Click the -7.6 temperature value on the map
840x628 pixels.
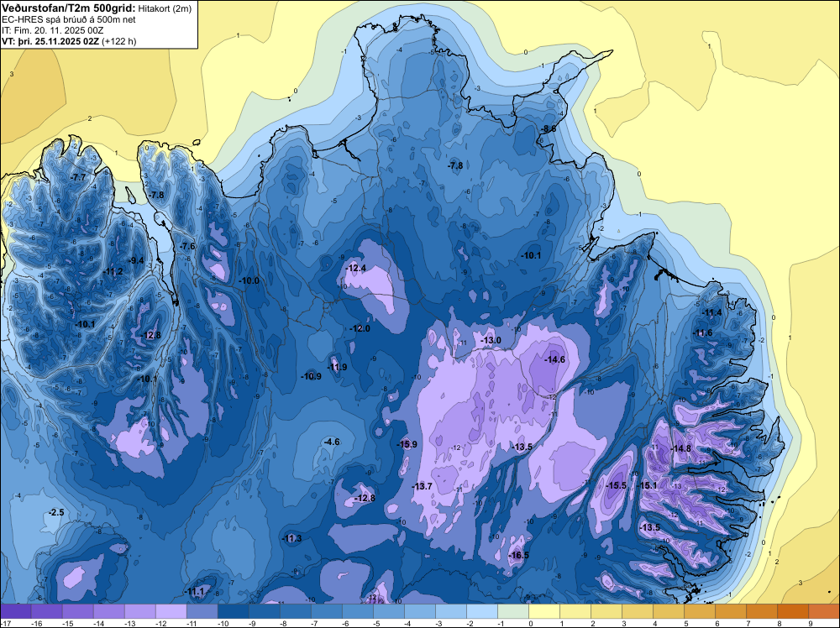187,246
